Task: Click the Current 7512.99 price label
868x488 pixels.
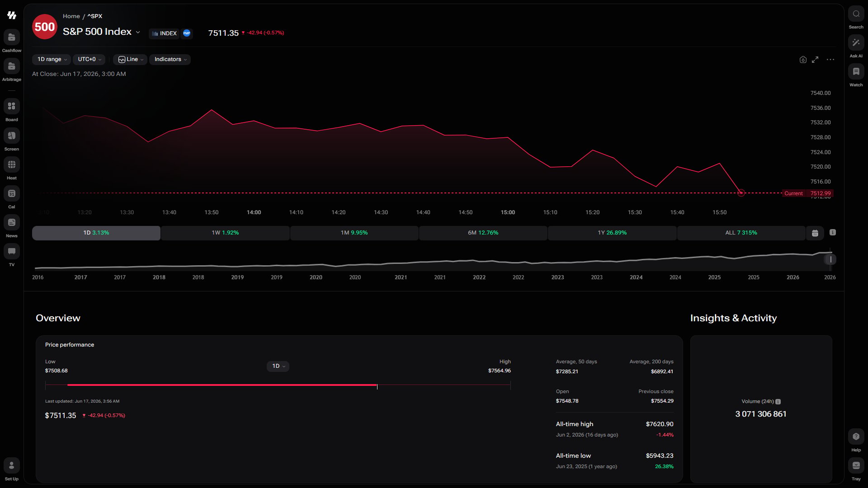Action: [x=807, y=193]
